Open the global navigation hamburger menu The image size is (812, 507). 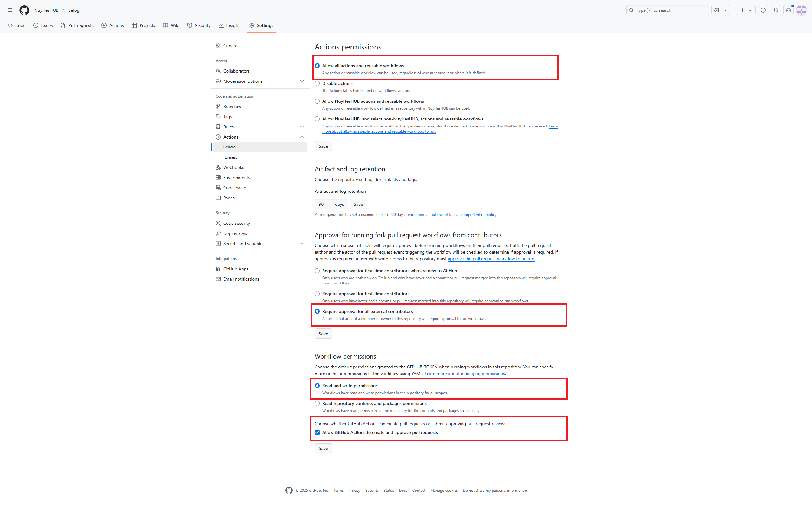10,10
